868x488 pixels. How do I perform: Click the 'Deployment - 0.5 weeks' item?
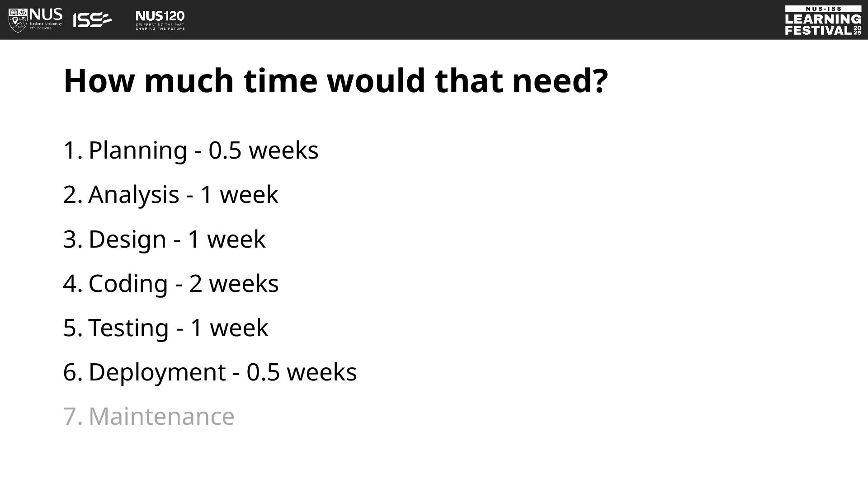tap(222, 372)
